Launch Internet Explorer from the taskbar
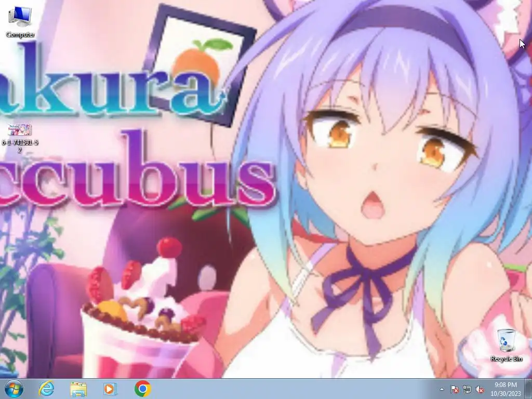The height and width of the screenshot is (399, 532). coord(46,389)
